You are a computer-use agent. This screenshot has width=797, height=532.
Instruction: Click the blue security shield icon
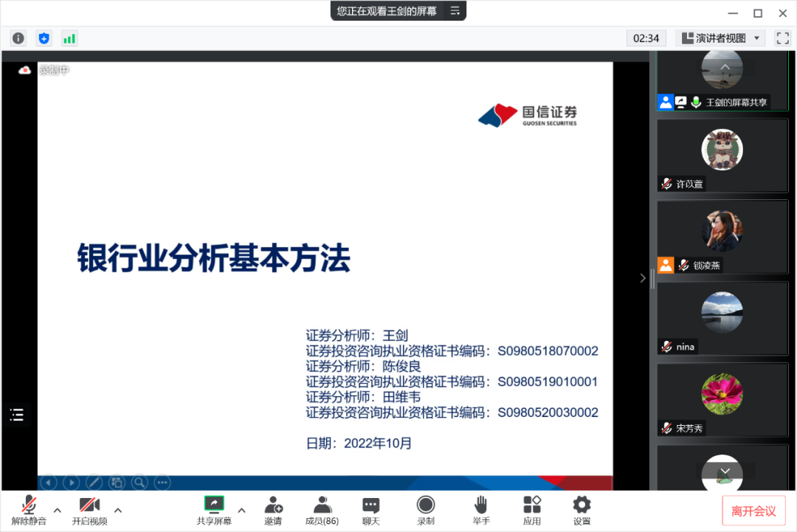44,38
